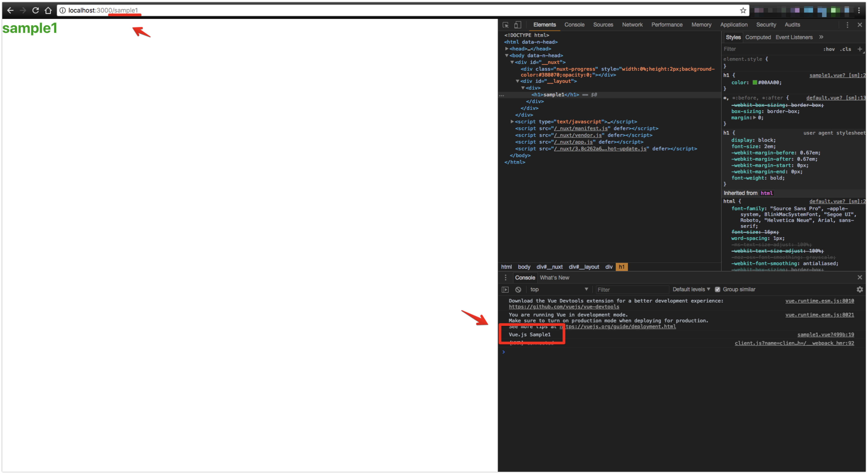This screenshot has height=474, width=868.
Task: Open console settings gear
Action: pos(860,289)
